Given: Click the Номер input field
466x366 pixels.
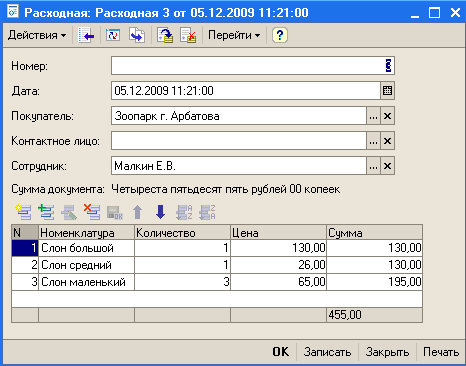Looking at the screenshot, I should (253, 66).
